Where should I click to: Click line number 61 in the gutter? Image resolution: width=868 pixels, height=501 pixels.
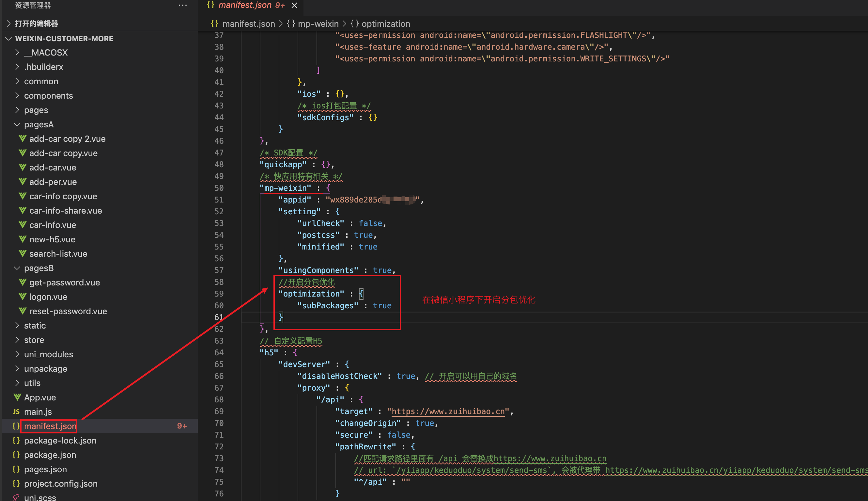(219, 317)
